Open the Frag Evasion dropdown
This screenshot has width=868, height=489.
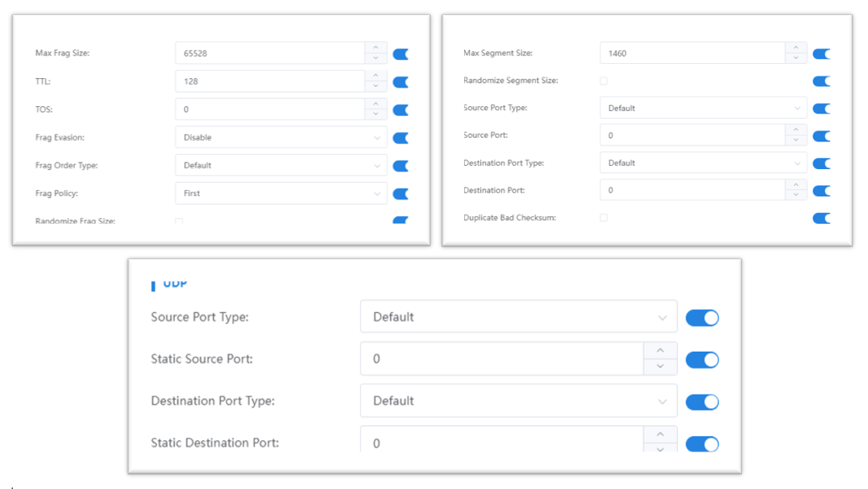pos(281,137)
